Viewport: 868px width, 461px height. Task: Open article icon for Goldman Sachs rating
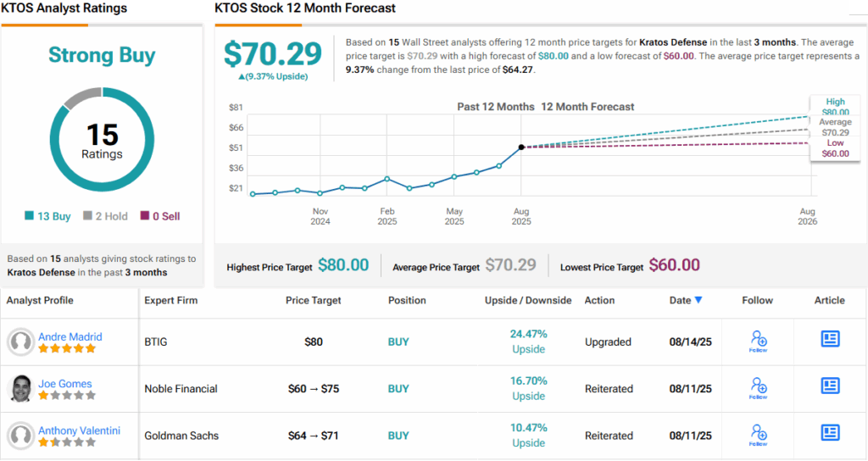click(x=830, y=433)
